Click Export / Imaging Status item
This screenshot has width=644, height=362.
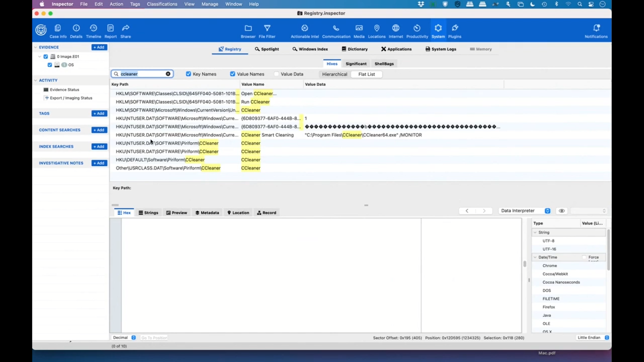click(71, 98)
